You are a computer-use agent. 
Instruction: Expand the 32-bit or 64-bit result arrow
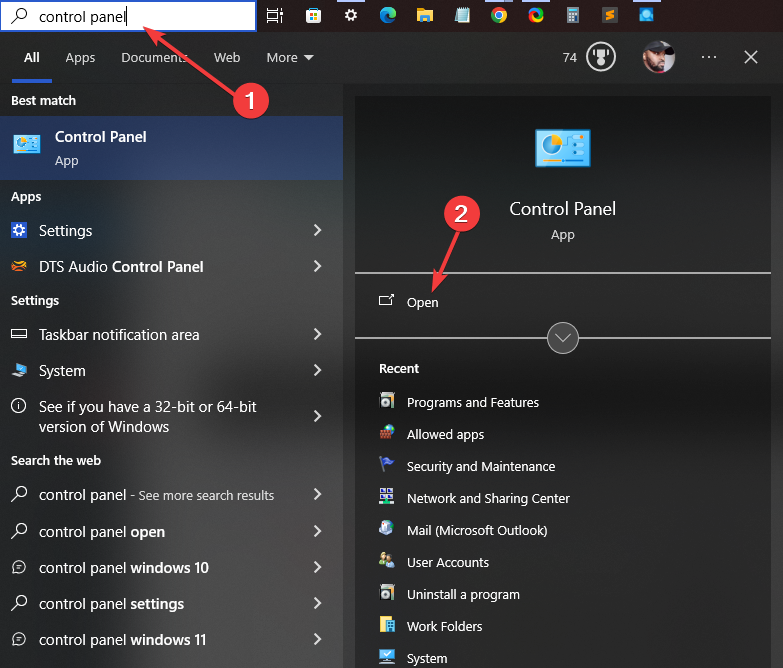[x=318, y=416]
